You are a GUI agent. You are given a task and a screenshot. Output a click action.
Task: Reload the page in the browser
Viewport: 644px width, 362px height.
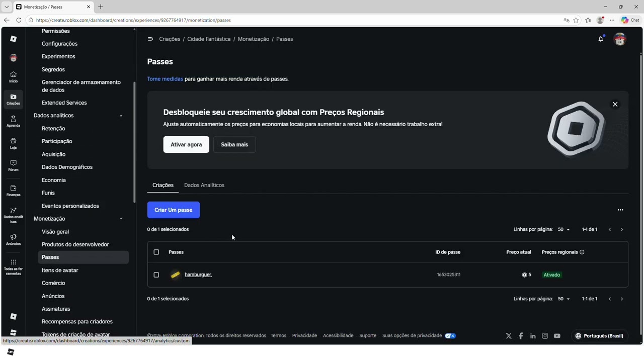pyautogui.click(x=19, y=20)
